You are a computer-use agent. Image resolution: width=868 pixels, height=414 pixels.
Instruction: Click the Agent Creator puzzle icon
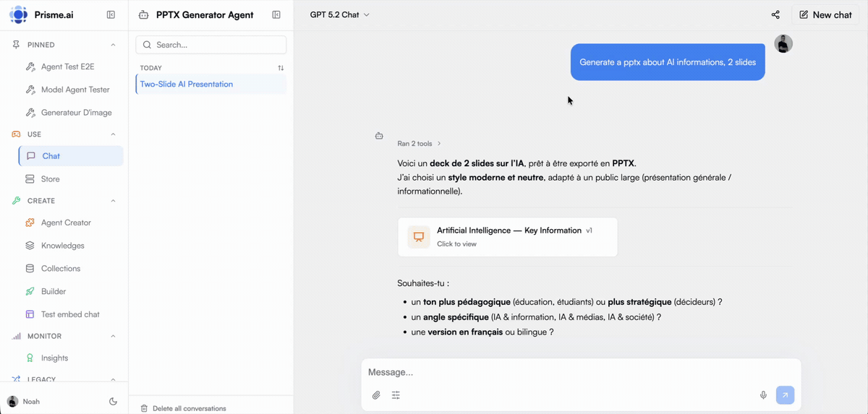click(x=30, y=223)
